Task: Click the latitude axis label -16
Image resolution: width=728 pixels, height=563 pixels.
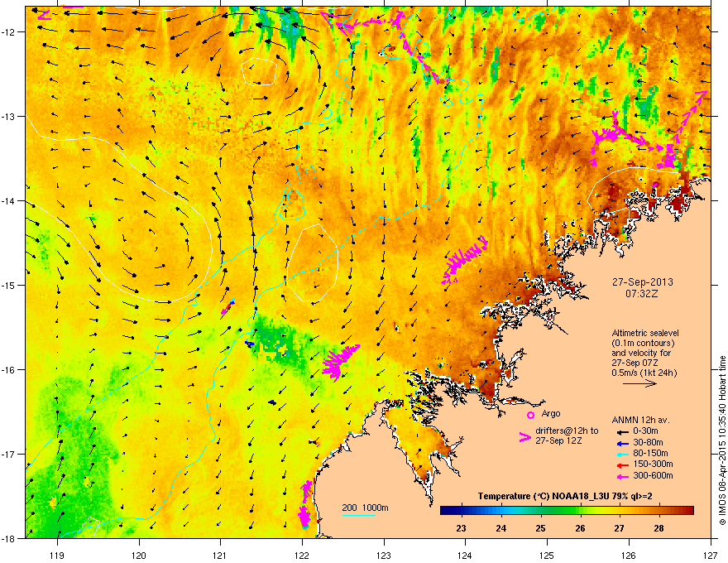Action: point(8,370)
